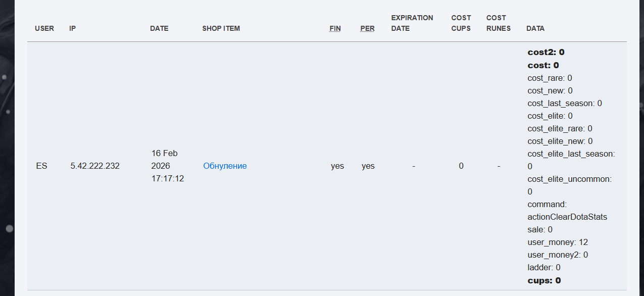
Task: Click the actionClearDotaStats command text
Action: click(567, 217)
